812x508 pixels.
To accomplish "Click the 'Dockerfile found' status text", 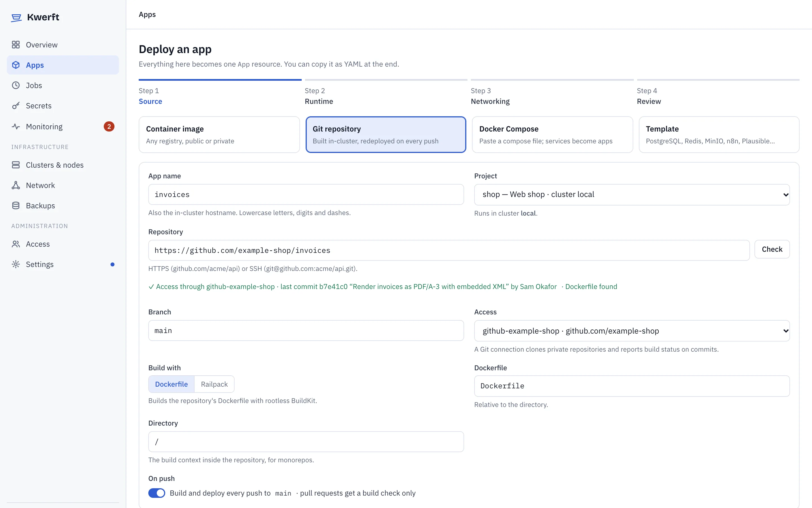I will tap(591, 286).
